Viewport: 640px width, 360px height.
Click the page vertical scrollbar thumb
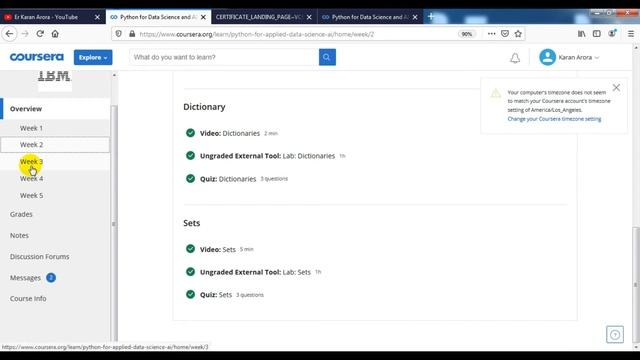(x=636, y=284)
